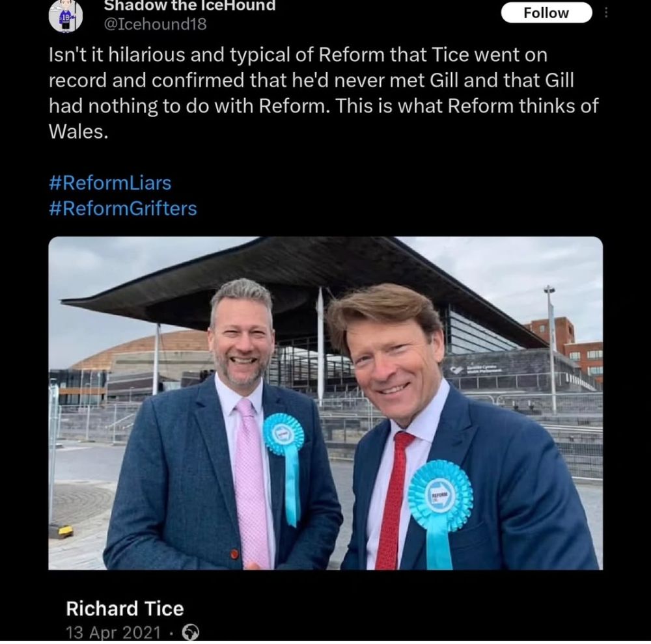Viewport: 651px width, 644px height.
Task: Open the #ReformLiars hashtag
Action: [110, 183]
